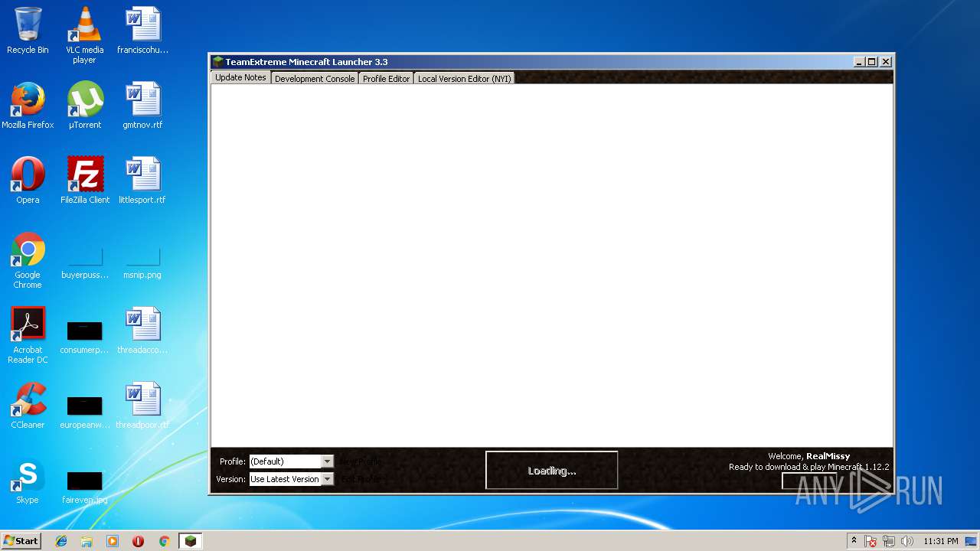Image resolution: width=980 pixels, height=551 pixels.
Task: Open the Profile Editor tab
Action: pos(386,79)
